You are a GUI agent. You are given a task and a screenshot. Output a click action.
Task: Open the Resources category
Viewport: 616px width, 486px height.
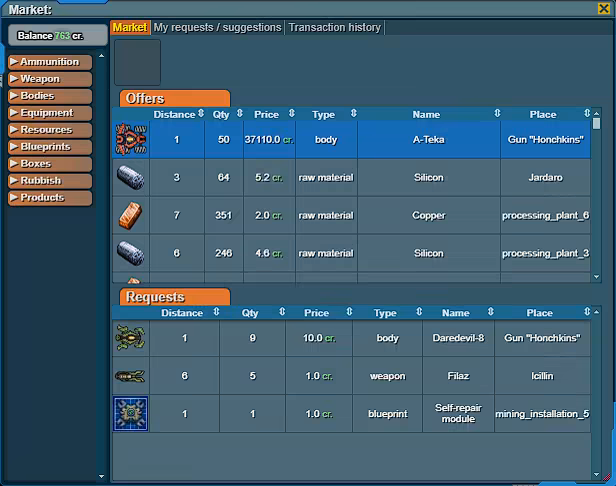tap(51, 130)
